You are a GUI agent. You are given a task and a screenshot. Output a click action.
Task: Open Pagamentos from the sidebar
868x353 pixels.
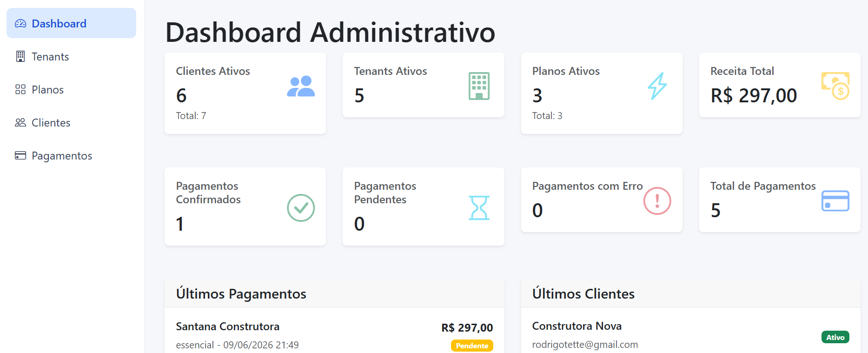pyautogui.click(x=71, y=155)
